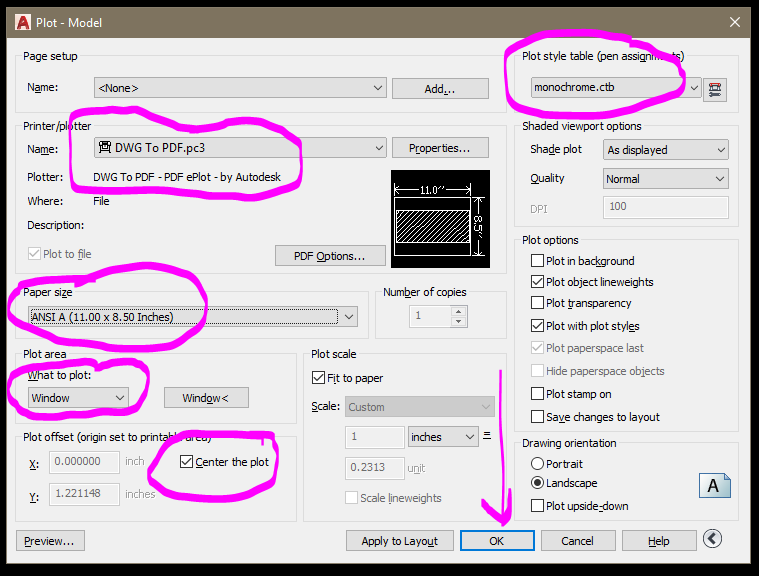
Task: Open the Shade plot dropdown
Action: pos(666,150)
